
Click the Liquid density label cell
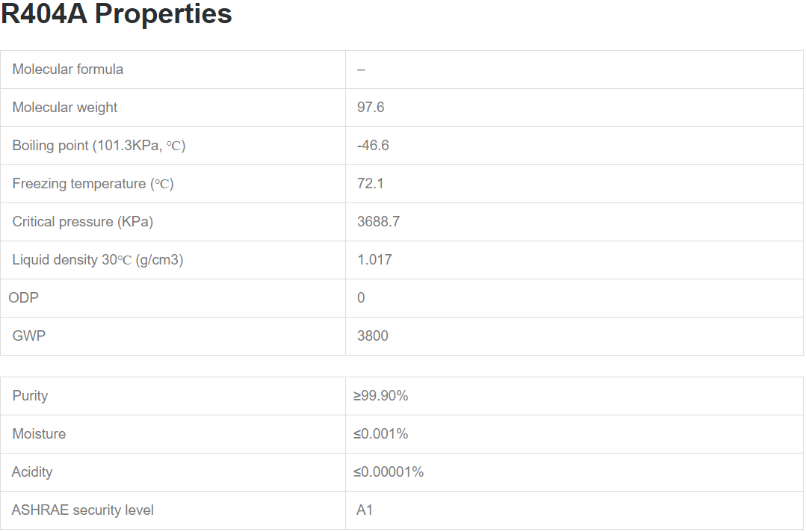pyautogui.click(x=98, y=260)
